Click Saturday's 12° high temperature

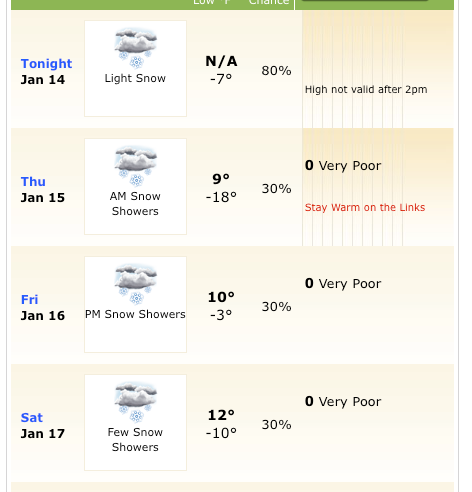coord(221,415)
